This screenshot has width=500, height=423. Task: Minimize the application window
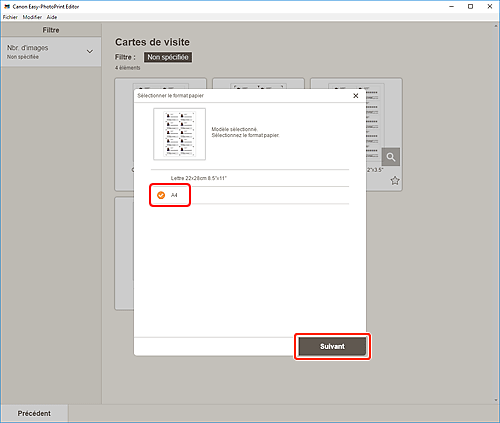tap(451, 6)
